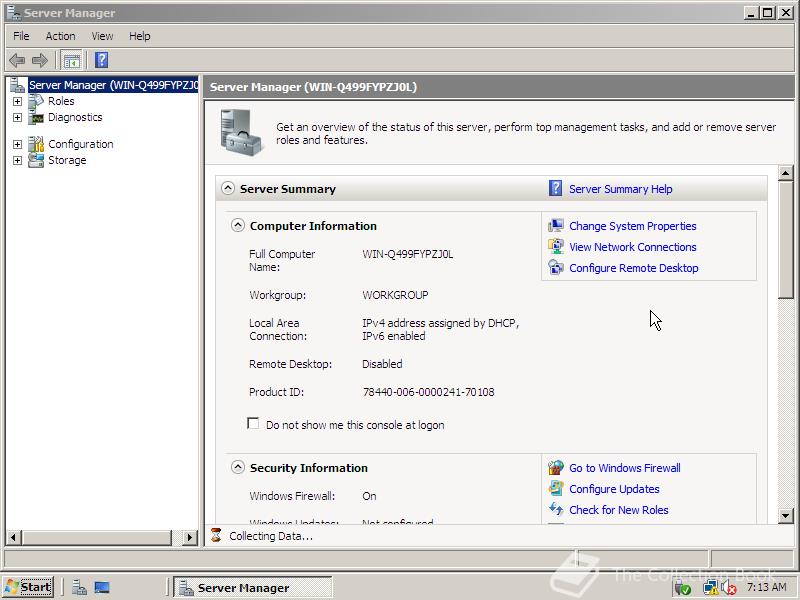This screenshot has width=800, height=600.
Task: Click the details pane vertical scrollbar thumb
Action: pos(786,239)
